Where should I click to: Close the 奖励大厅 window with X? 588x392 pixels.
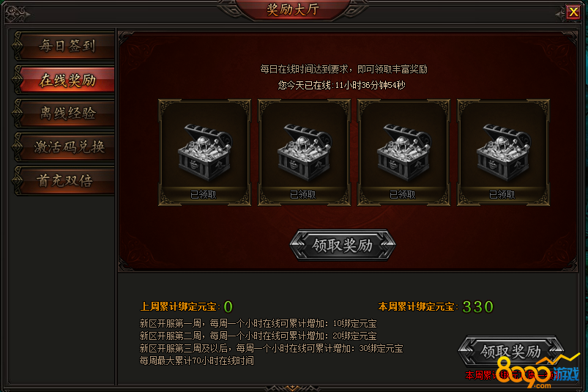(573, 12)
